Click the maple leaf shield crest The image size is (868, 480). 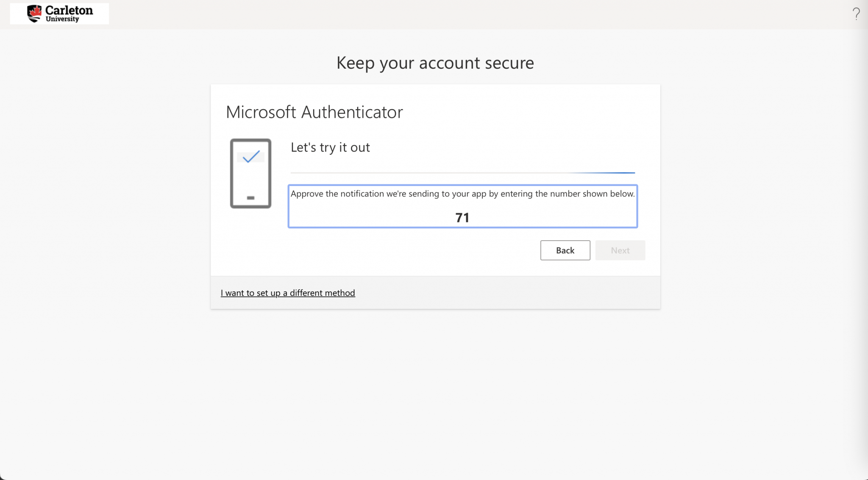(34, 13)
